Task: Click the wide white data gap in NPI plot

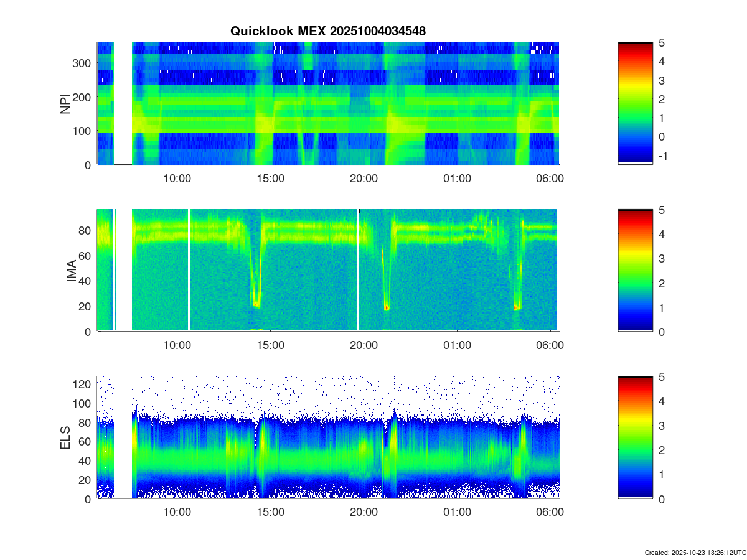Action: click(123, 103)
